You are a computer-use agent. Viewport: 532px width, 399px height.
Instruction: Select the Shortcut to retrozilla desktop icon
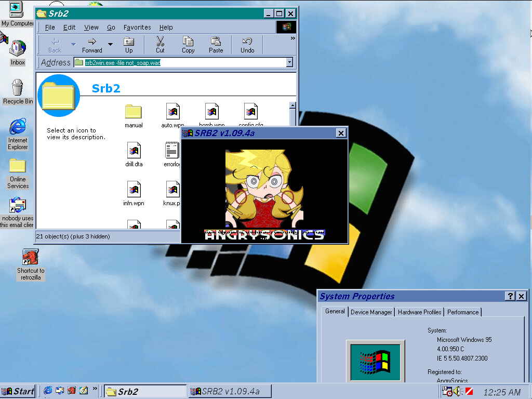pyautogui.click(x=31, y=264)
